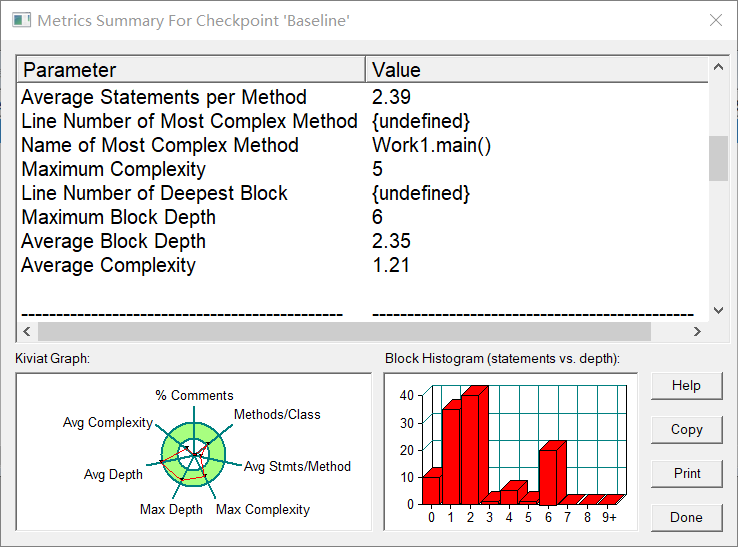Viewport: 738px width, 547px height.
Task: Click 'Avg Depth' Kiviat label
Action: 113,474
